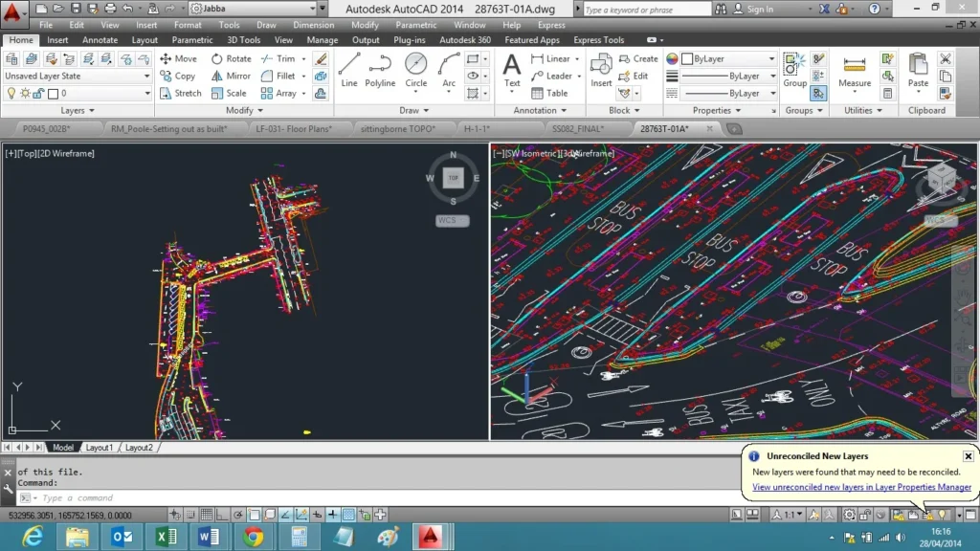The height and width of the screenshot is (551, 980).
Task: Select the Polyline tool
Action: point(380,70)
